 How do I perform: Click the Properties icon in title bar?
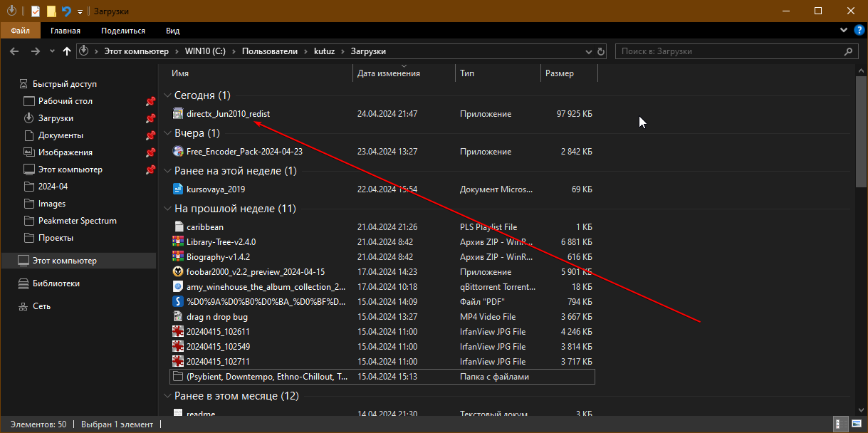tap(35, 11)
